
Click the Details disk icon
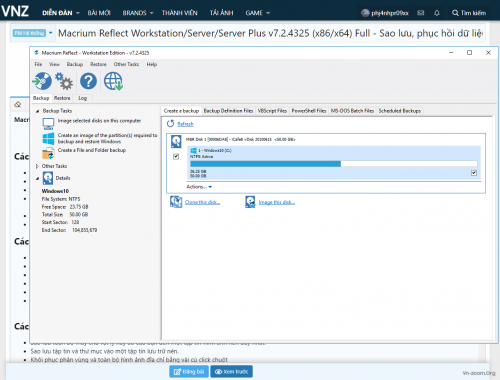(x=48, y=178)
